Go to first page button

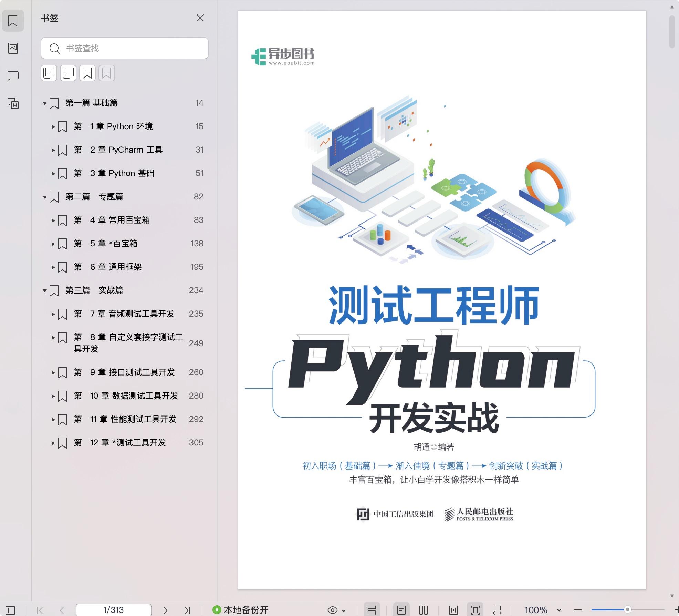click(40, 610)
